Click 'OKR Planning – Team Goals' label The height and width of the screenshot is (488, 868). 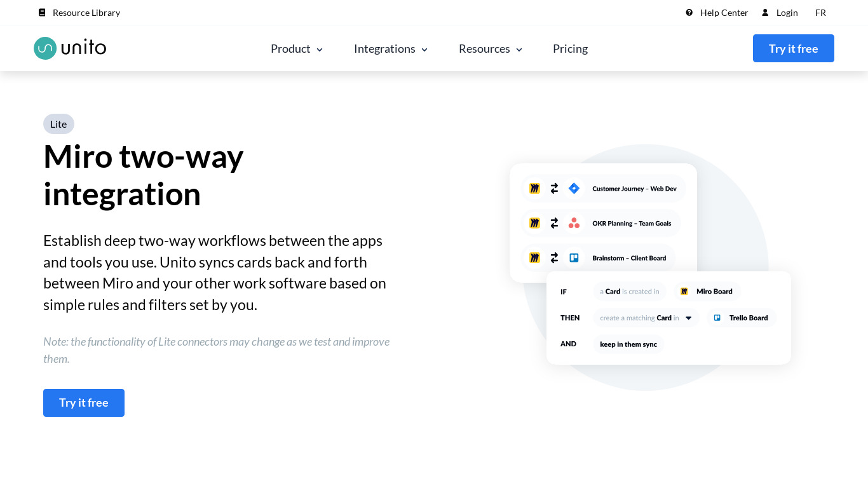[632, 223]
